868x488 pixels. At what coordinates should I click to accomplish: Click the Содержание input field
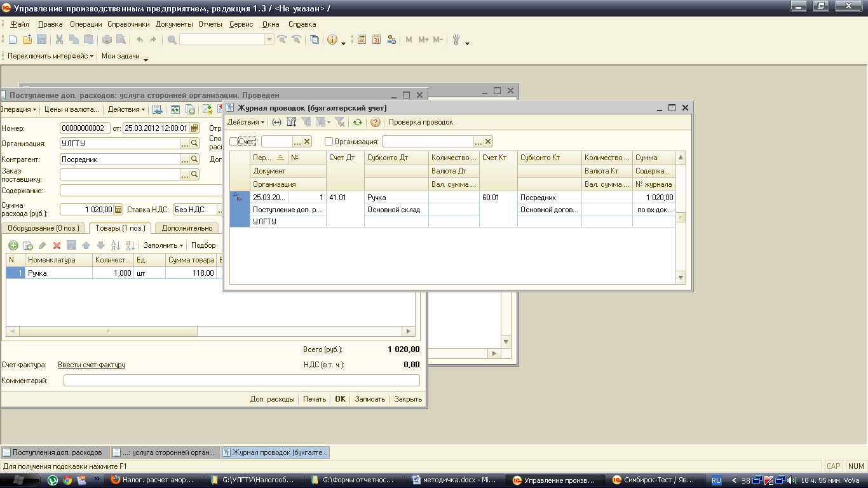pyautogui.click(x=141, y=191)
